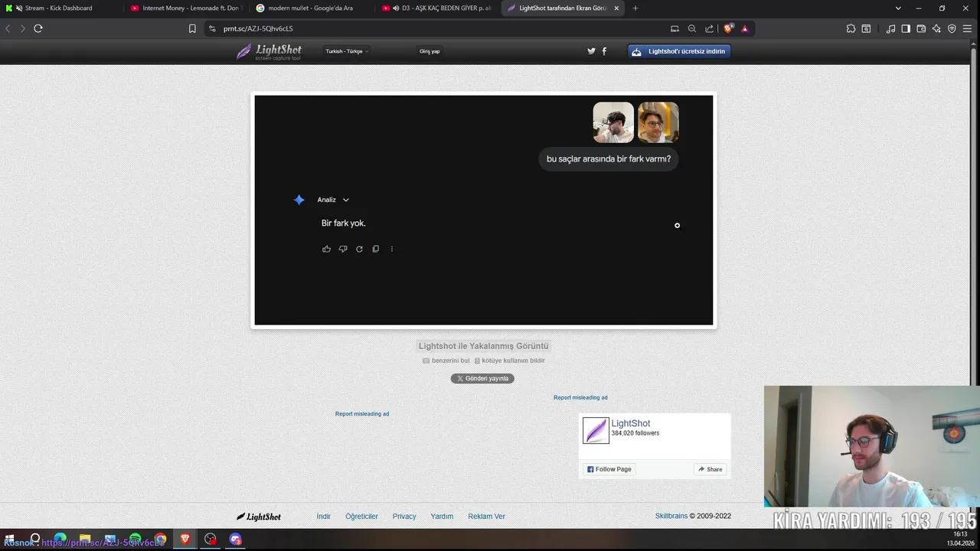Click the blue Gemini sparkle icon
Viewport: 980px width, 551px height.
pos(299,200)
